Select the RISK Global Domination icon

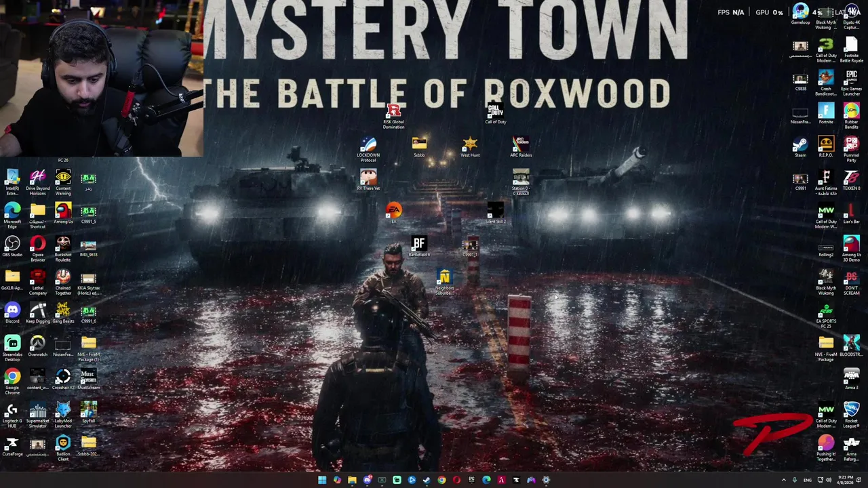click(393, 116)
